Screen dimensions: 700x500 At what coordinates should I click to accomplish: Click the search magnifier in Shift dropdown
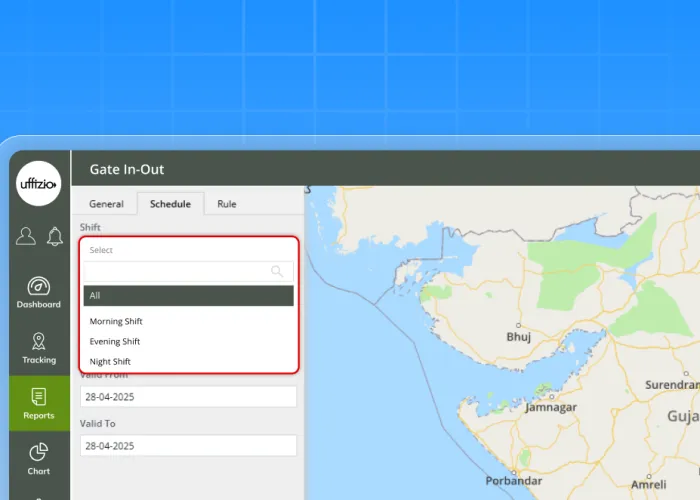coord(277,271)
